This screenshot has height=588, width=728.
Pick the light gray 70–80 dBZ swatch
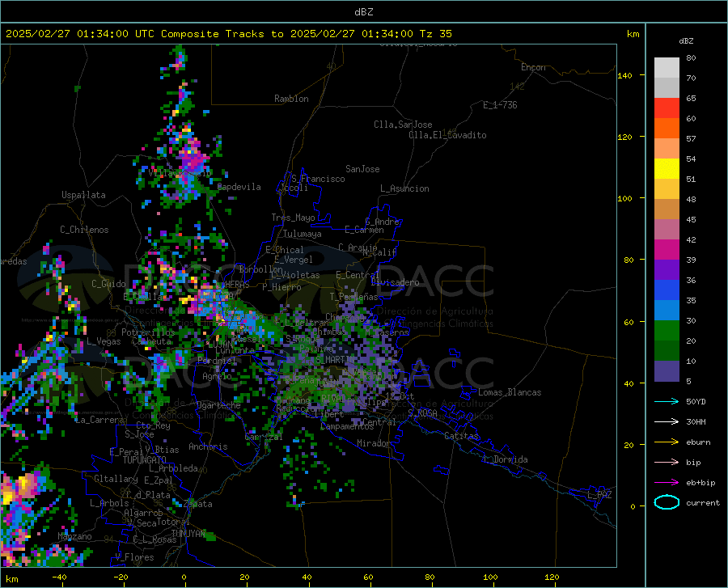point(667,68)
